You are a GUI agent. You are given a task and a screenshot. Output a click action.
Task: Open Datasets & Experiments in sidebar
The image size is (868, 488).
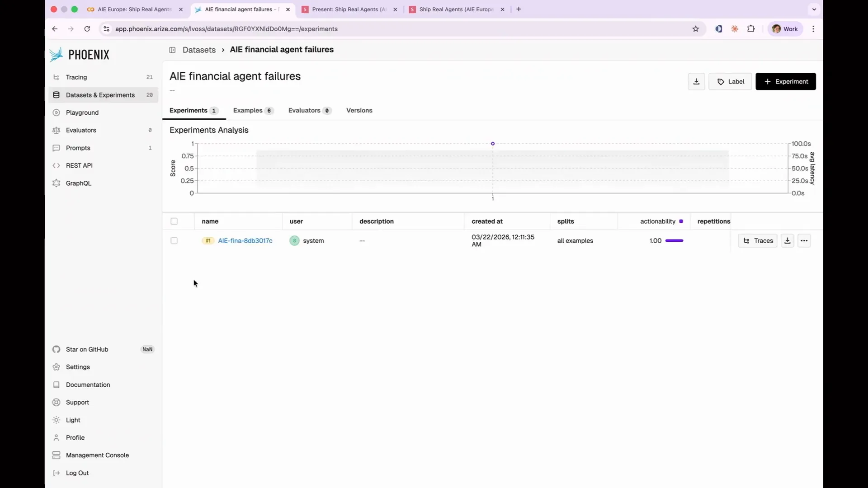click(x=103, y=95)
